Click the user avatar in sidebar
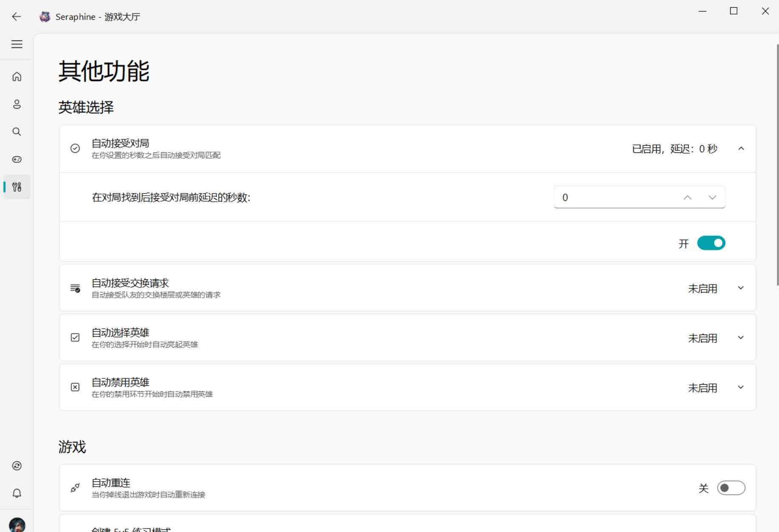779x532 pixels. pyautogui.click(x=17, y=525)
